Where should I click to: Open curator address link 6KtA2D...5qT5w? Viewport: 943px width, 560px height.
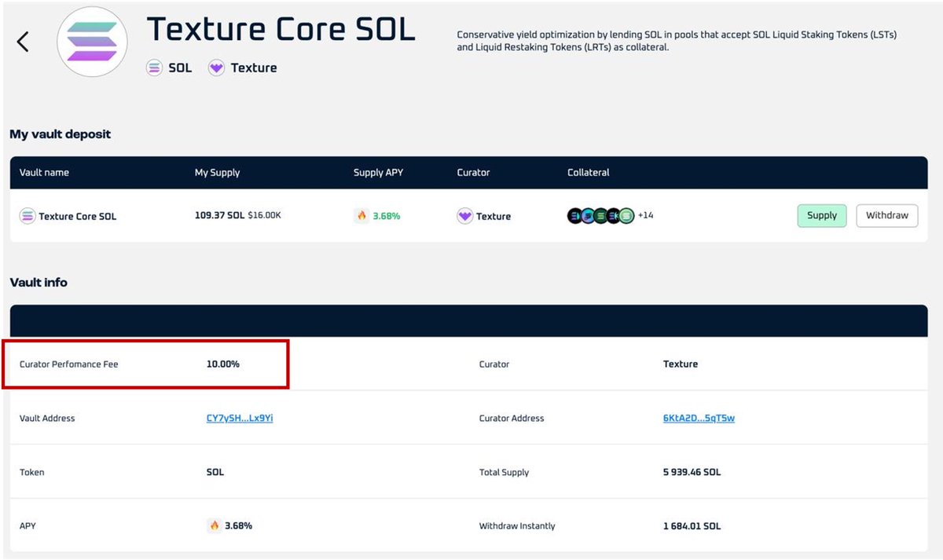[699, 419]
